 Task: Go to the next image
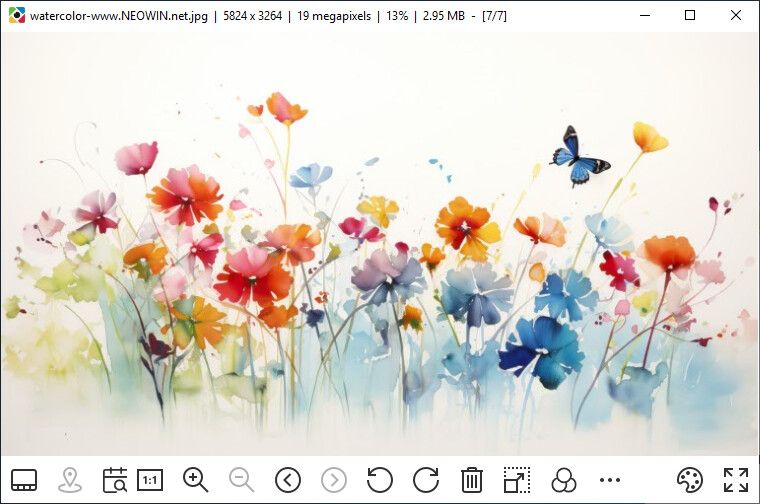tap(334, 480)
